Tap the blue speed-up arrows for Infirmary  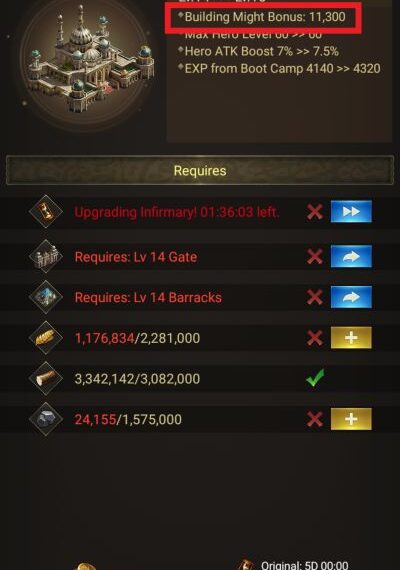tap(351, 211)
